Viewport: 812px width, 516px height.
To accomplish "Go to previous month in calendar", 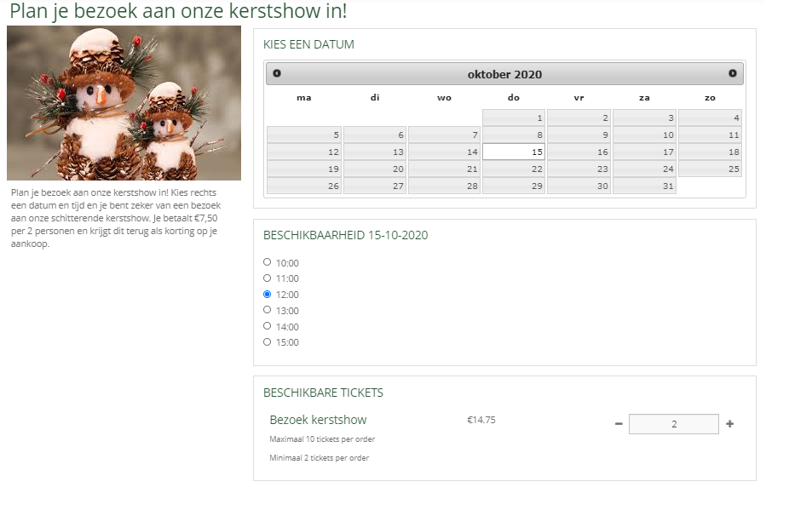I will click(277, 74).
